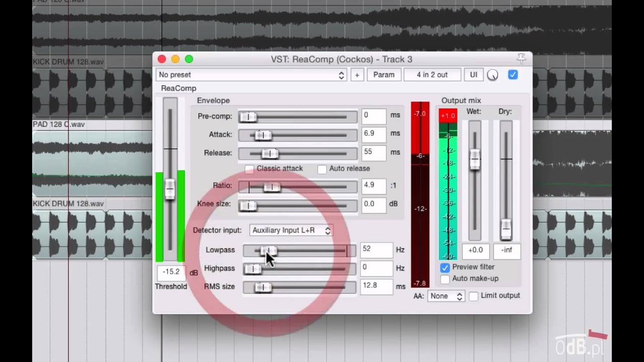Open the No preset dropdown
The image size is (644, 362).
tap(252, 75)
